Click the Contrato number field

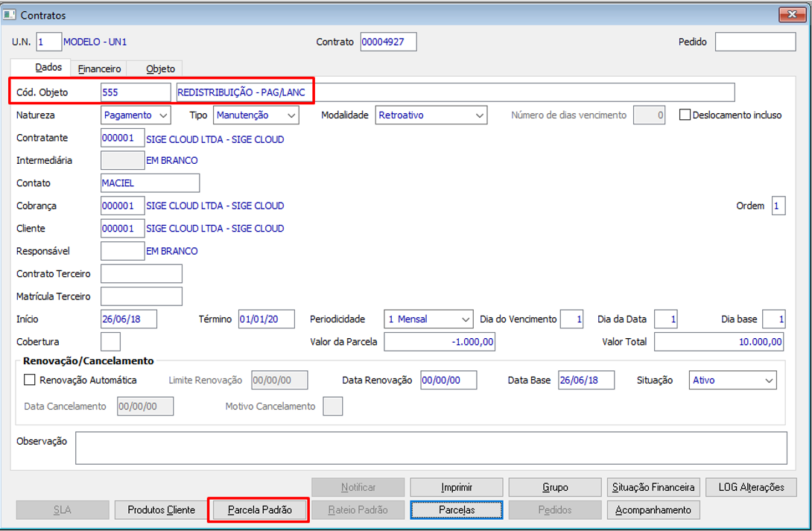point(388,42)
